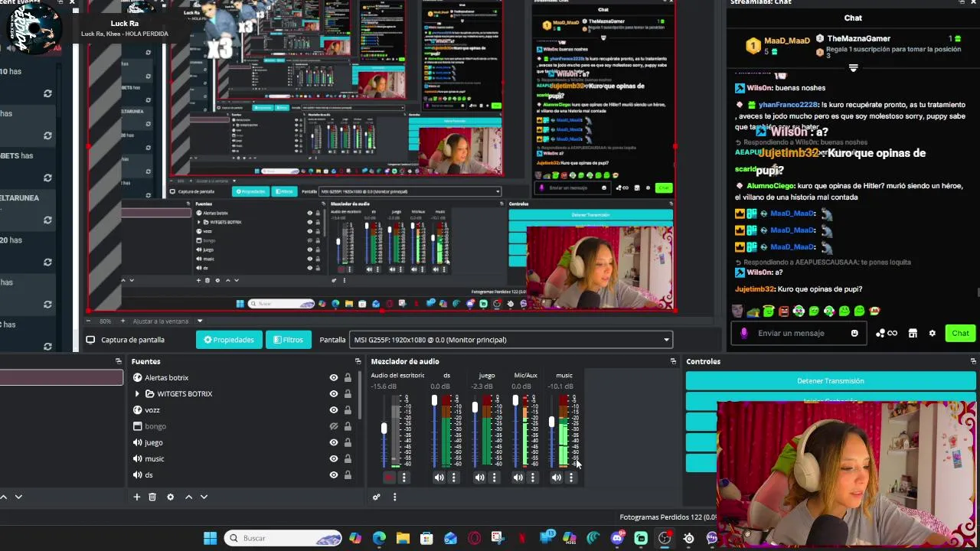Screen dimensions: 980x551
Task: Adjust the Audio del escritorio volume slider
Action: (x=384, y=429)
